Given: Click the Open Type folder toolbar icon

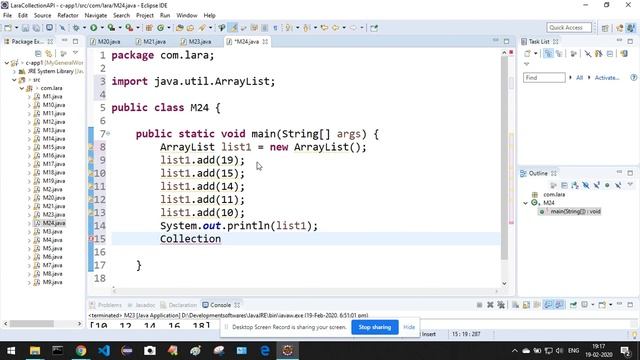Looking at the screenshot, I should coord(180,28).
